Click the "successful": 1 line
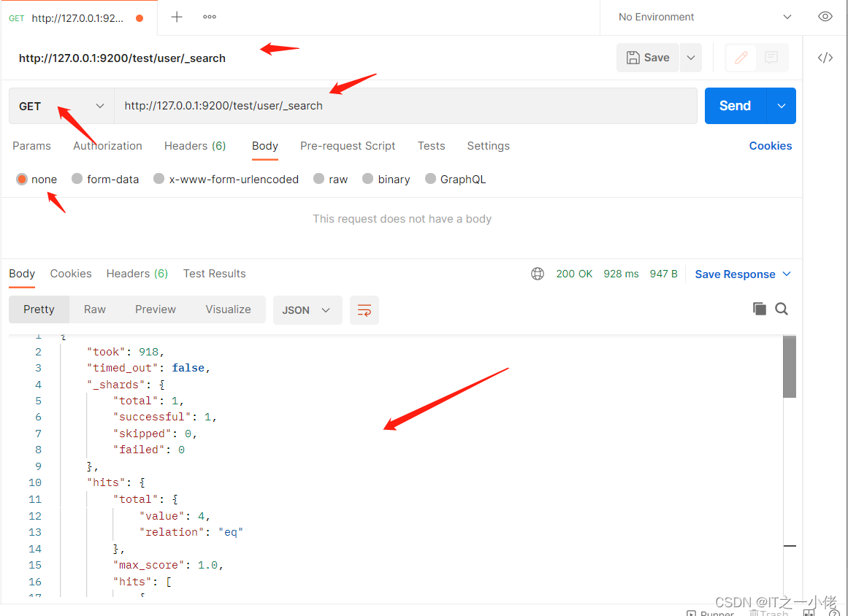Screen dimensions: 848x616 165,417
